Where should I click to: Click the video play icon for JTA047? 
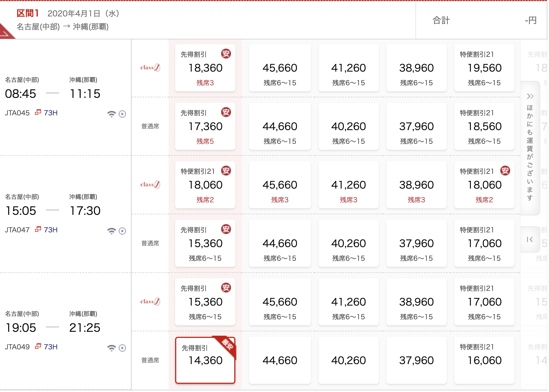[x=122, y=231]
